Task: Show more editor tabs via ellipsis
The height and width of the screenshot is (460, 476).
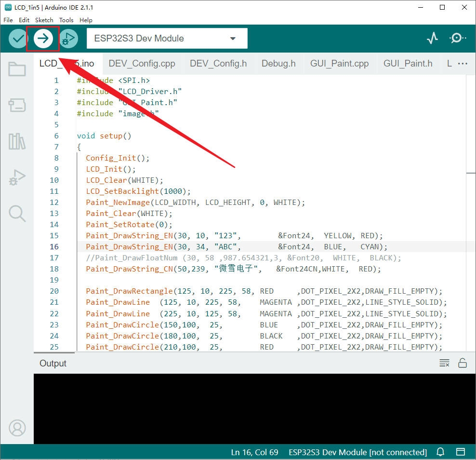Action: (x=463, y=64)
